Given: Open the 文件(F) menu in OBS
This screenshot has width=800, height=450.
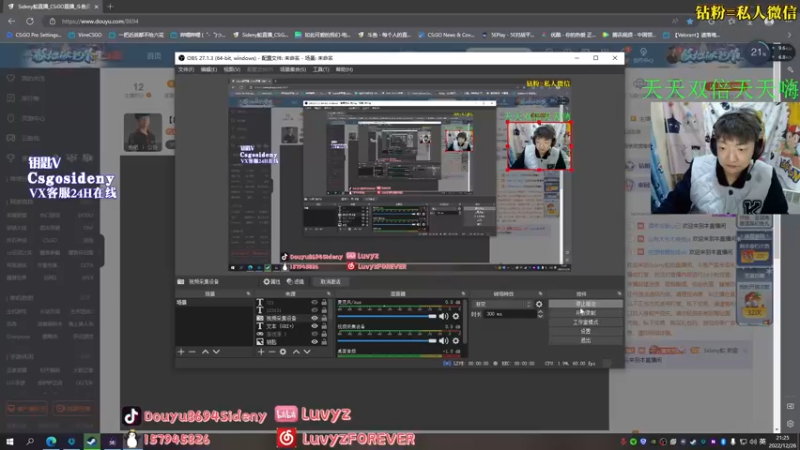Looking at the screenshot, I should 186,69.
